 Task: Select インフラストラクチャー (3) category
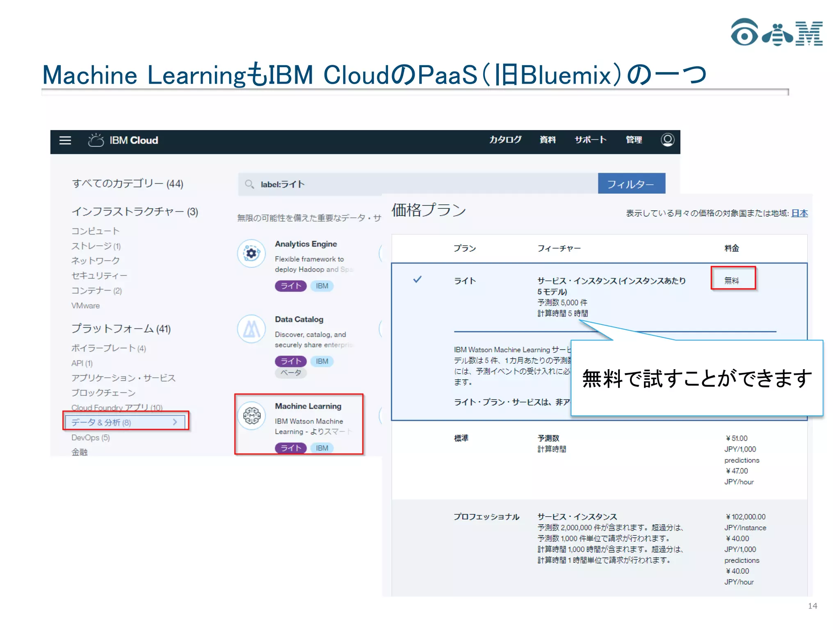tap(135, 212)
